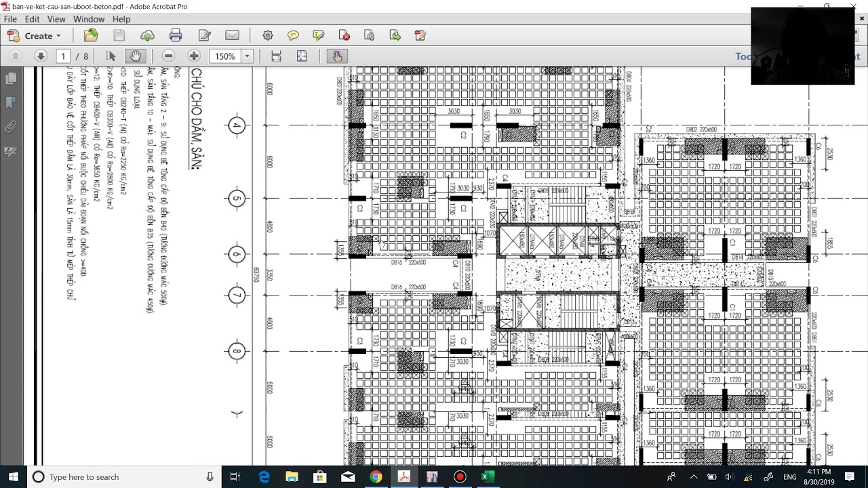Open Excel from the taskbar
868x488 pixels.
click(x=488, y=477)
